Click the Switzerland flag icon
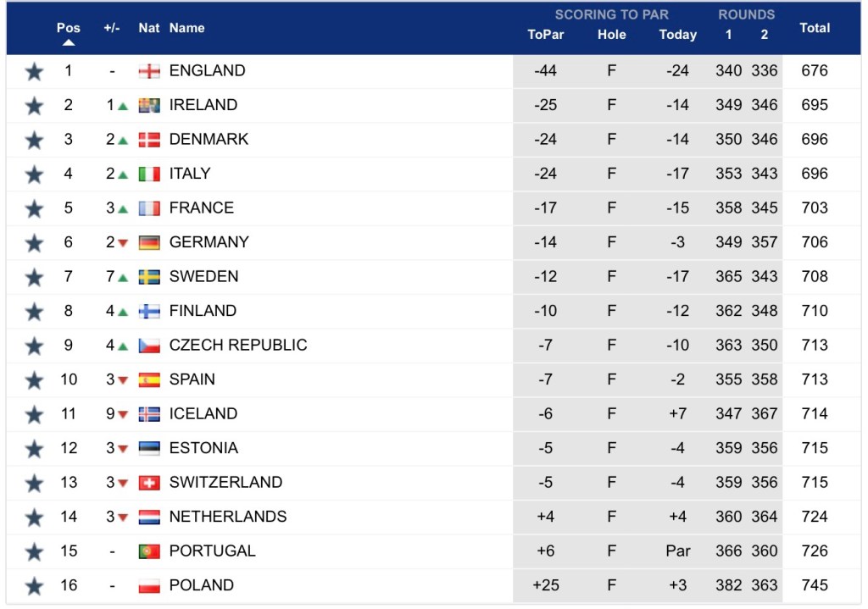Screen dimensions: 868x609 click(x=149, y=483)
